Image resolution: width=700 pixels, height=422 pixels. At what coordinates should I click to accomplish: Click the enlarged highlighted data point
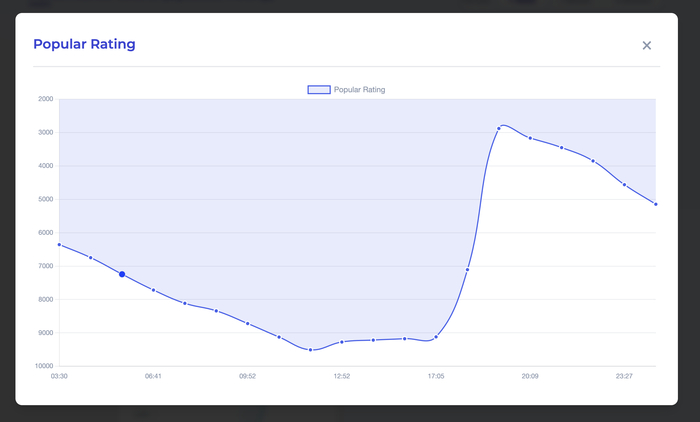122,274
